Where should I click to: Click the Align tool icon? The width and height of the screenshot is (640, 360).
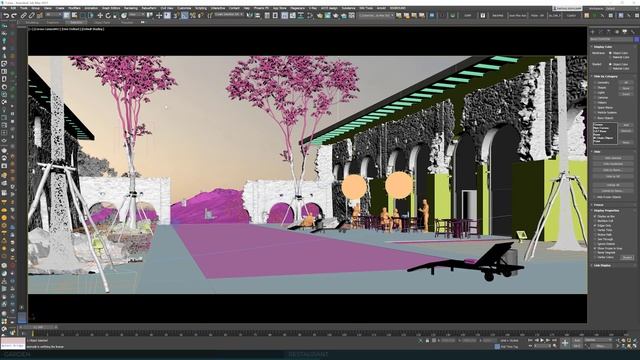coord(258,16)
